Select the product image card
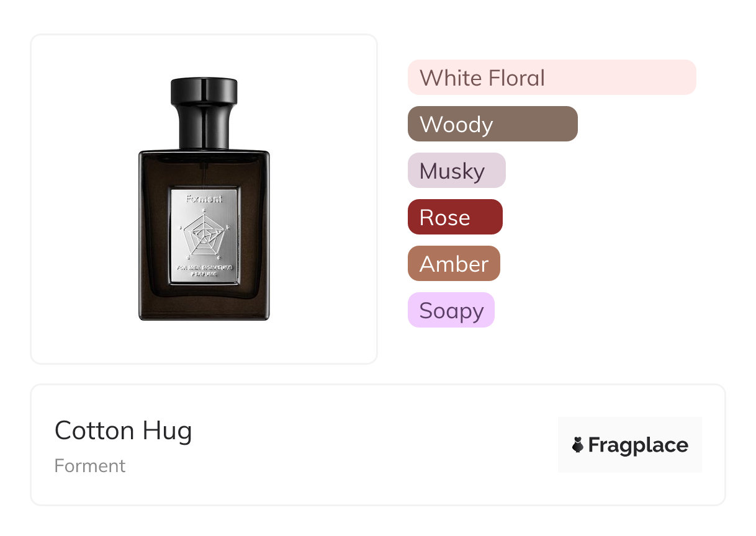The image size is (756, 536). tap(204, 199)
